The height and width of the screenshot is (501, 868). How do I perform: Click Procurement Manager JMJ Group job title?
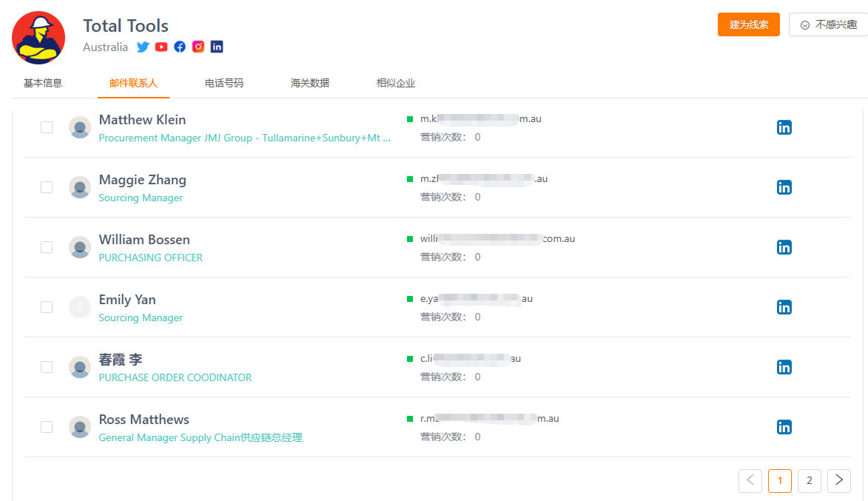tap(245, 138)
